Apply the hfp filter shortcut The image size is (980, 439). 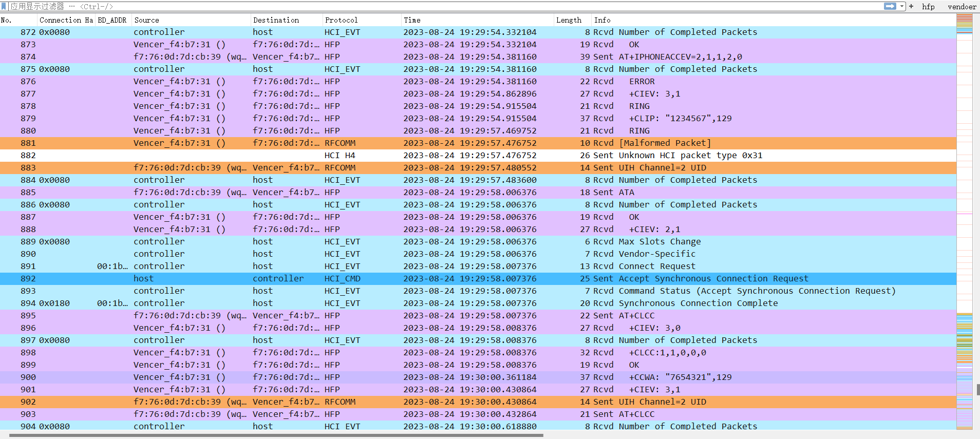(x=928, y=7)
